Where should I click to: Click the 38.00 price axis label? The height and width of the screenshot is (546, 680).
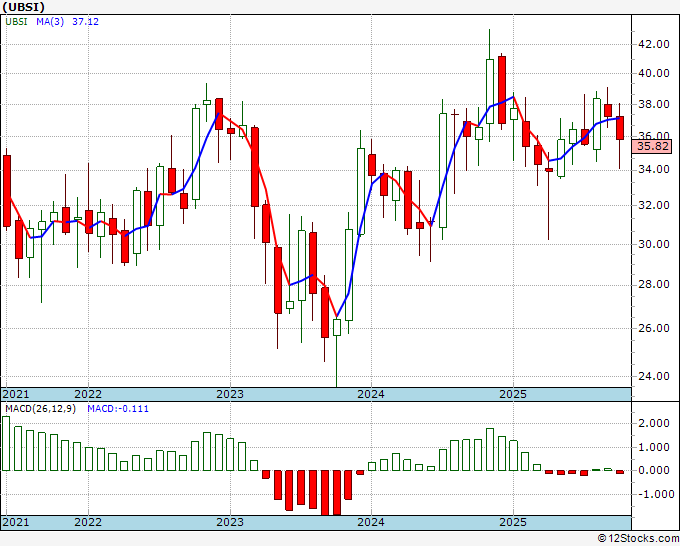pyautogui.click(x=654, y=104)
